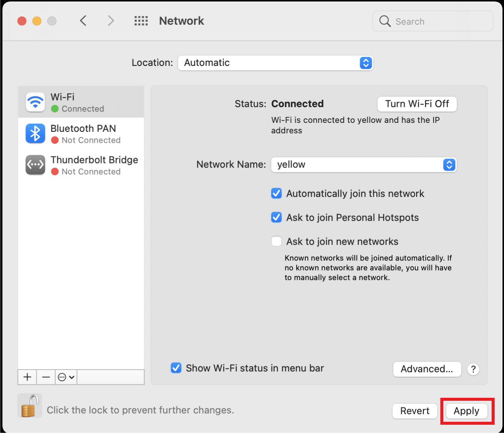Disable Ask to join Personal Hotspots

276,218
